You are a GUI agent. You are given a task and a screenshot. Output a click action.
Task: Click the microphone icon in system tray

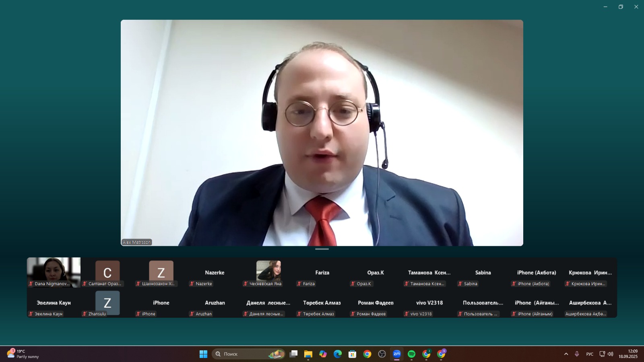(x=577, y=354)
